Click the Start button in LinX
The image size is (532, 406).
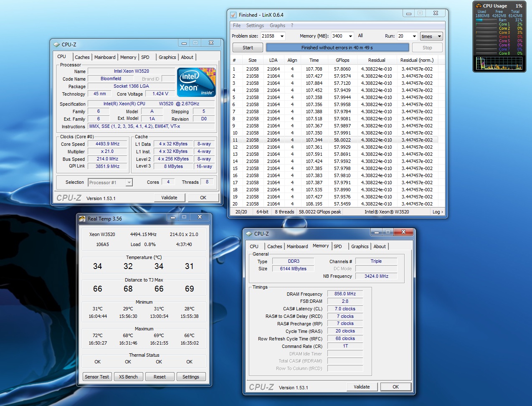(248, 48)
